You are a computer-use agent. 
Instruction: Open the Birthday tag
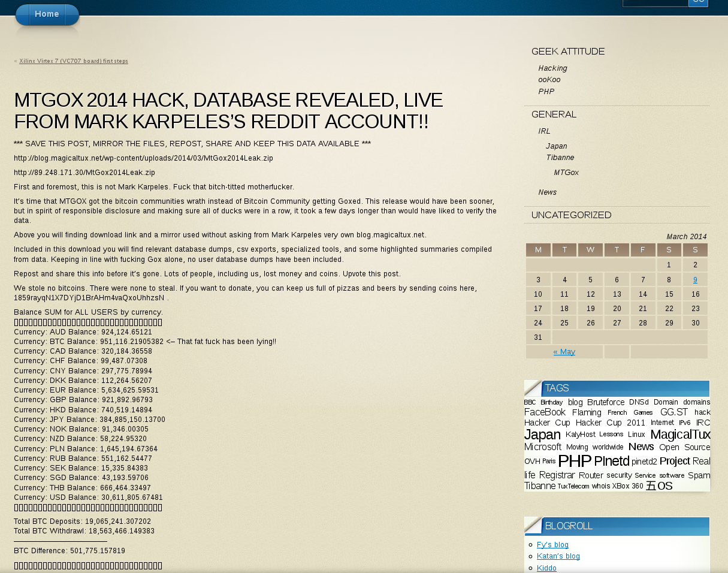click(551, 402)
